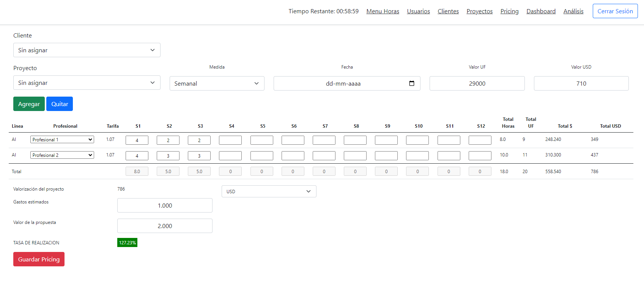The height and width of the screenshot is (294, 644).
Task: Open the Proyecto dropdown
Action: point(87,83)
